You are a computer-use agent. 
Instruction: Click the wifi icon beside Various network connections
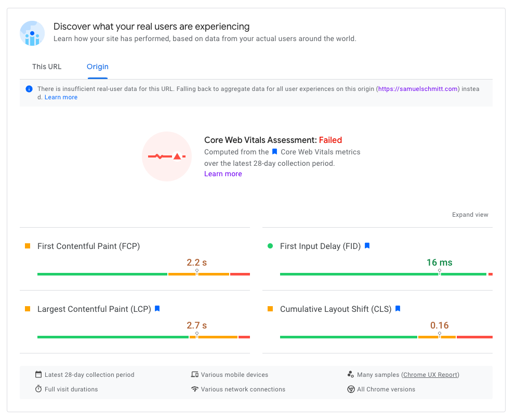click(x=195, y=389)
